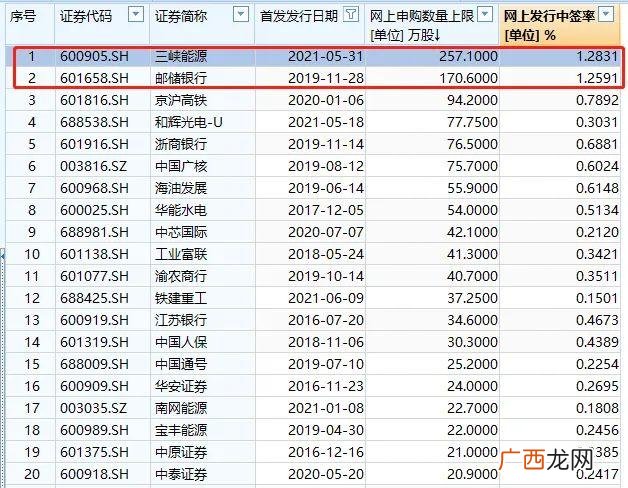Select the 三峡能源 name cell
This screenshot has height=488, width=628.
pyautogui.click(x=181, y=56)
